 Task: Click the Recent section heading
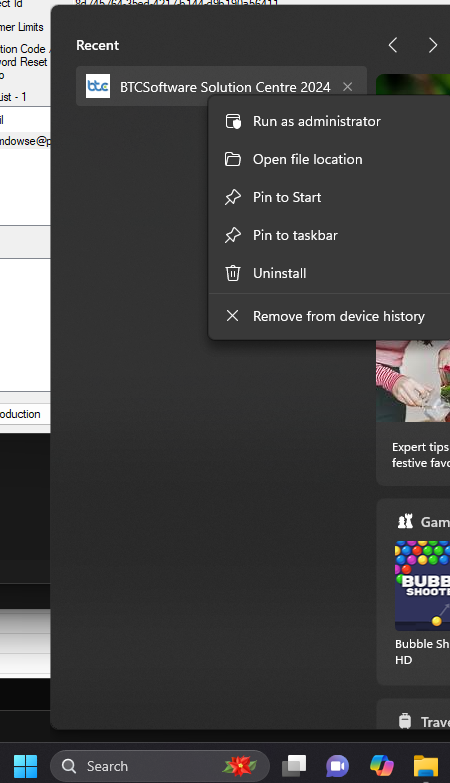[x=97, y=45]
